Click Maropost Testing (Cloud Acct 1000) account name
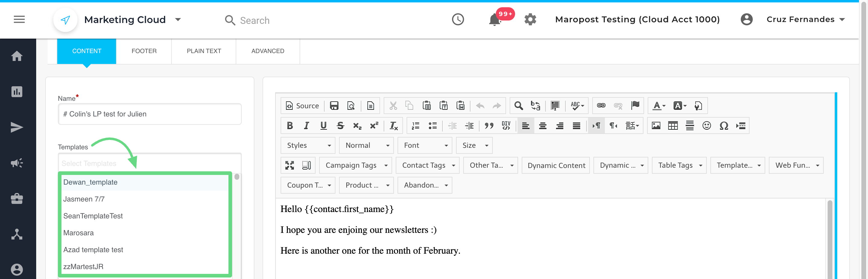The width and height of the screenshot is (868, 279). [637, 20]
